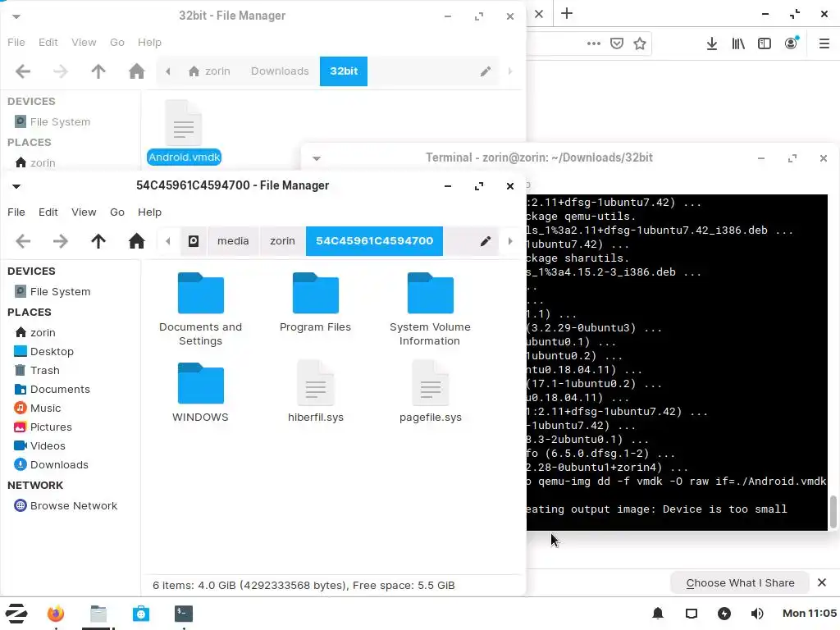This screenshot has width=840, height=630.
Task: Click the 54C45961C4594700 path segment
Action: click(374, 241)
